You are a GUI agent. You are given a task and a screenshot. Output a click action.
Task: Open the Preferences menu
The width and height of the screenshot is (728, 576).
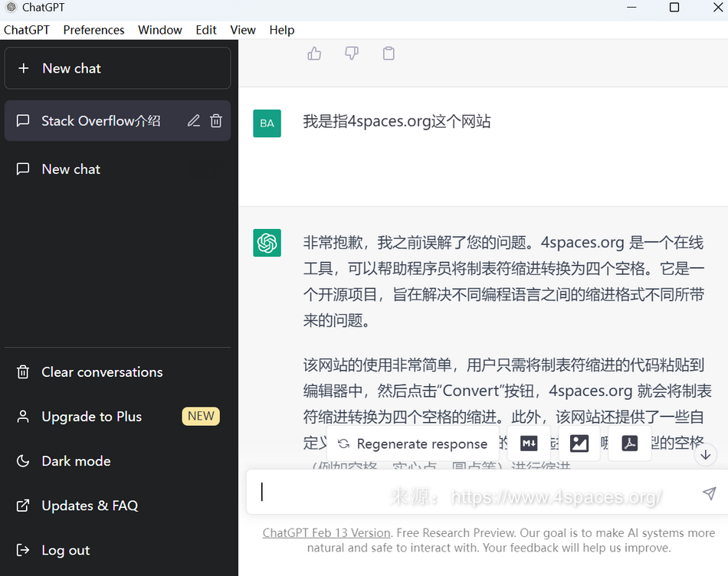click(93, 30)
